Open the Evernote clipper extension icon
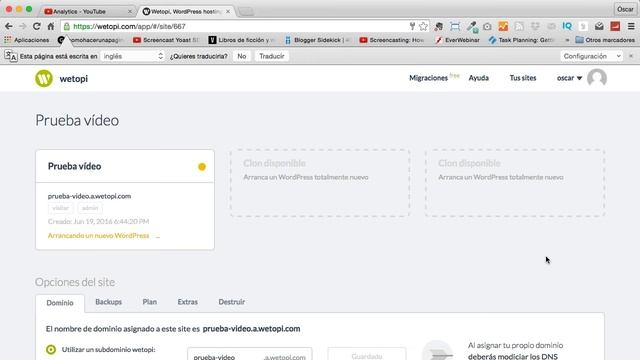 point(439,27)
